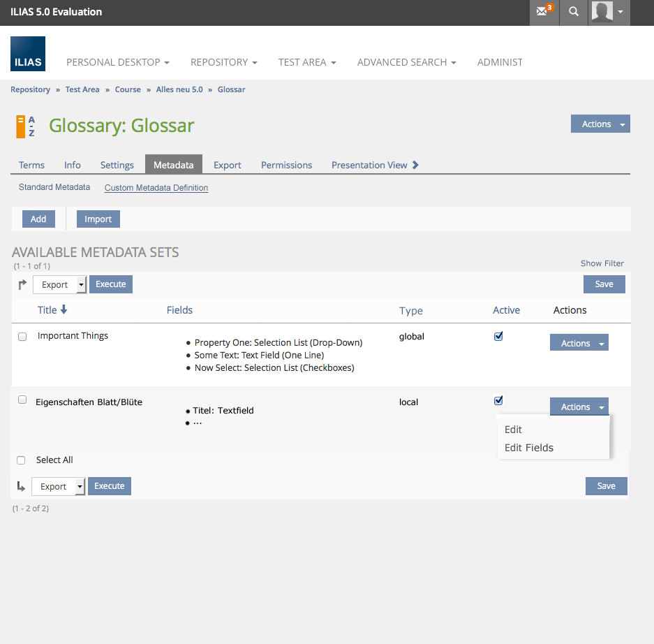Click the chevron after Presentation View
This screenshot has width=654, height=644.
click(415, 165)
